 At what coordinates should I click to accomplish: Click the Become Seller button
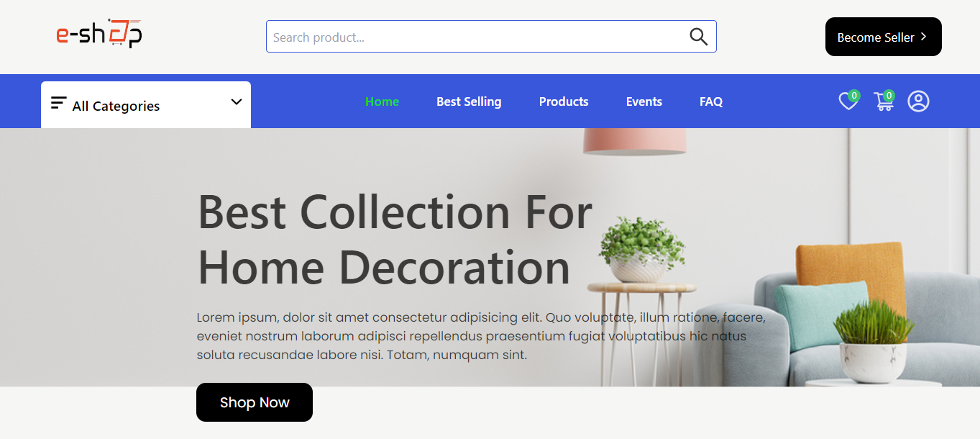coord(884,37)
